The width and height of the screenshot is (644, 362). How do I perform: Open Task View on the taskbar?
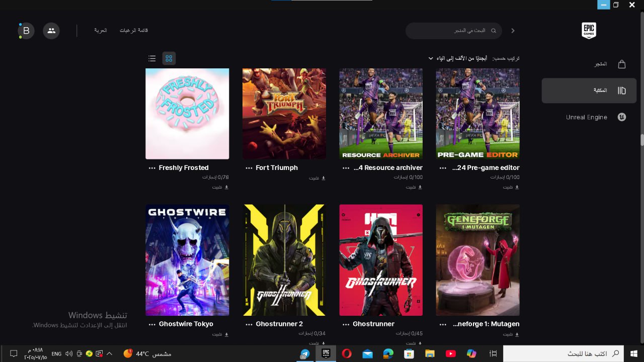pos(493,354)
